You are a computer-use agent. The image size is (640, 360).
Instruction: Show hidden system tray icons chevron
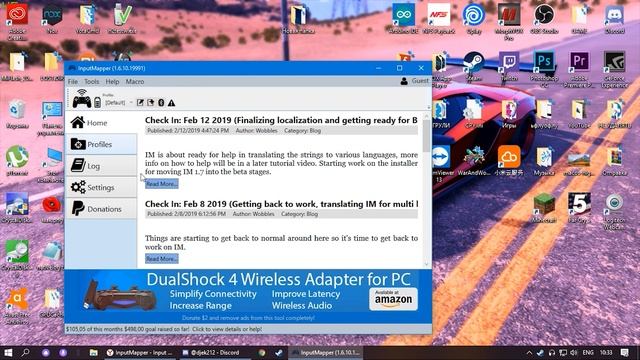click(529, 353)
